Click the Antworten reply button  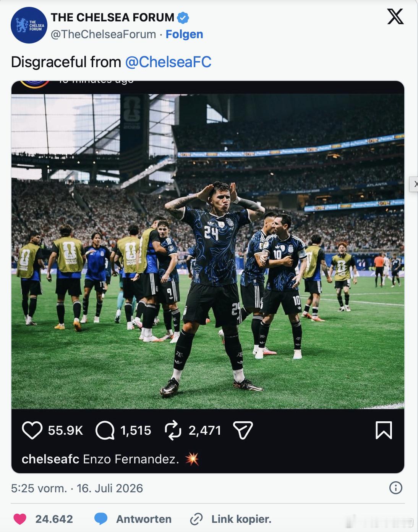coord(144,519)
